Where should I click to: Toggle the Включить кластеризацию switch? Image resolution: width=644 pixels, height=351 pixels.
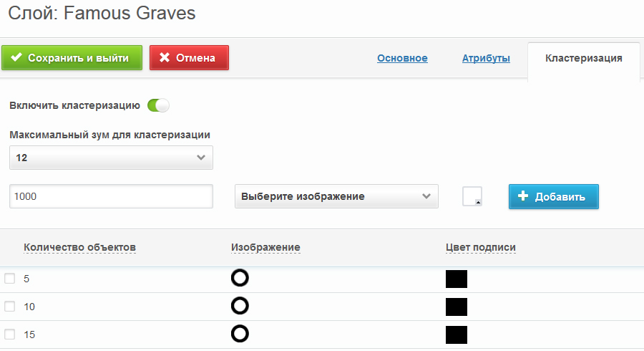[158, 106]
